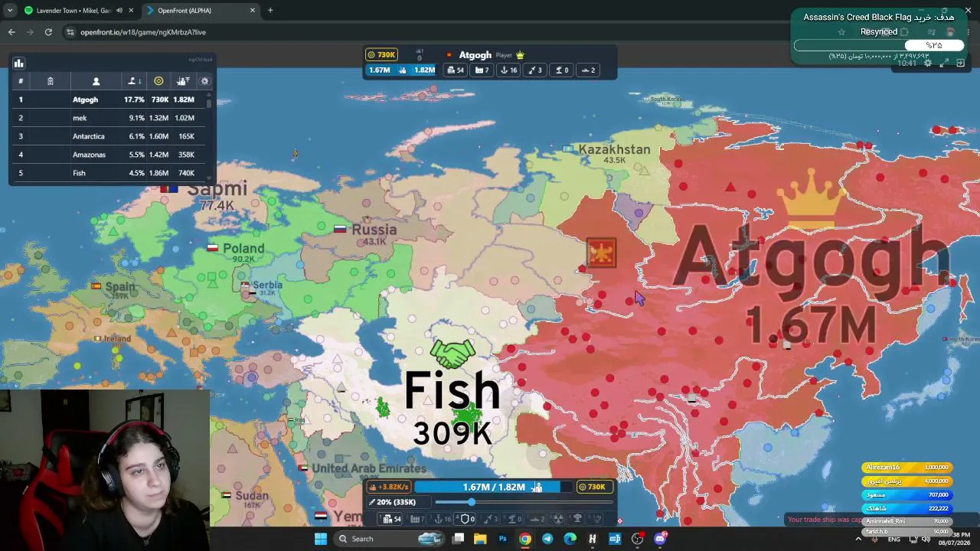Image resolution: width=980 pixels, height=551 pixels.
Task: Click the Russia nation label
Action: pos(374,230)
